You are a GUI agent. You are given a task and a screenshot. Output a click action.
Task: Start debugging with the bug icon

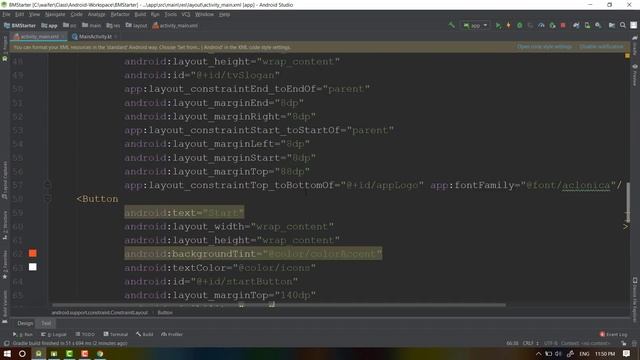(x=520, y=25)
